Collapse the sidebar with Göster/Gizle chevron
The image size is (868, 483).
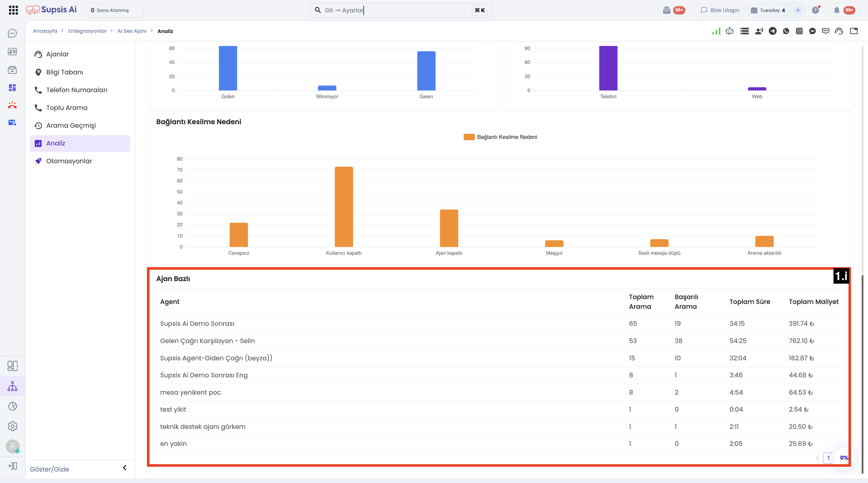coord(125,468)
